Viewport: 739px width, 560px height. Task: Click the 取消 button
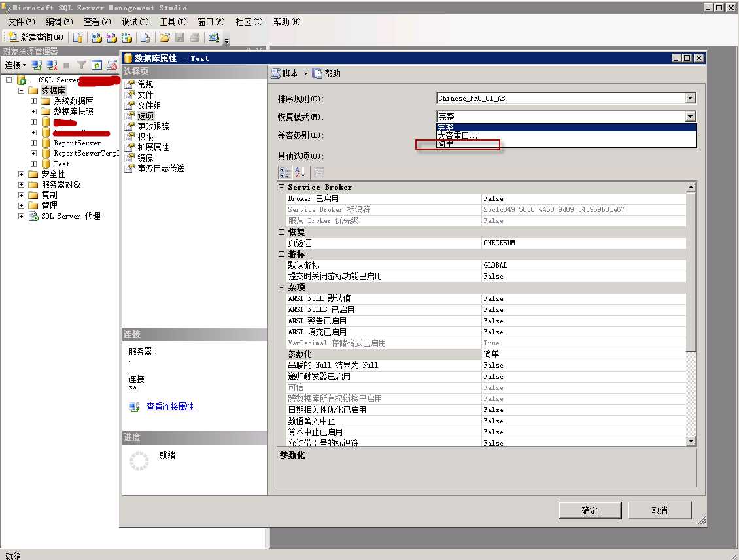[659, 510]
